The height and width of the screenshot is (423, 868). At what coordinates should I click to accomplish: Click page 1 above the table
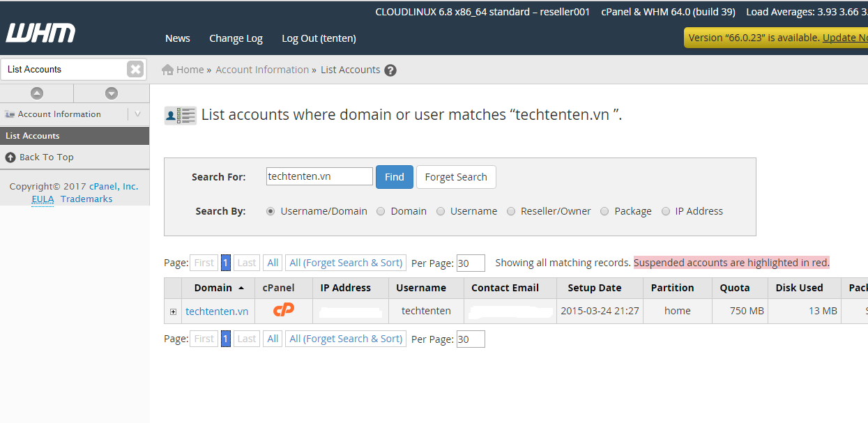coord(226,263)
